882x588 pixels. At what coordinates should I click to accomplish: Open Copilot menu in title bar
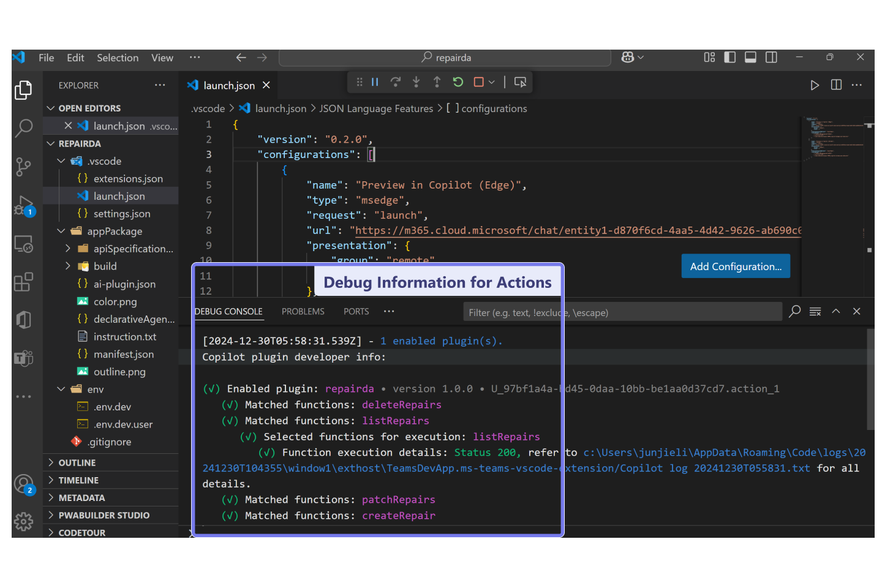[x=632, y=57]
